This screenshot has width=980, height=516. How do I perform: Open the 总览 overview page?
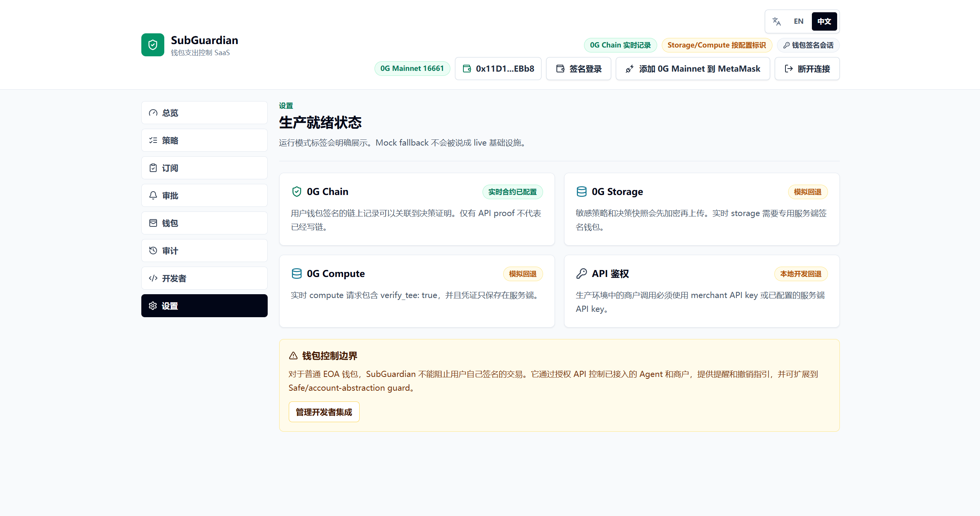point(205,113)
